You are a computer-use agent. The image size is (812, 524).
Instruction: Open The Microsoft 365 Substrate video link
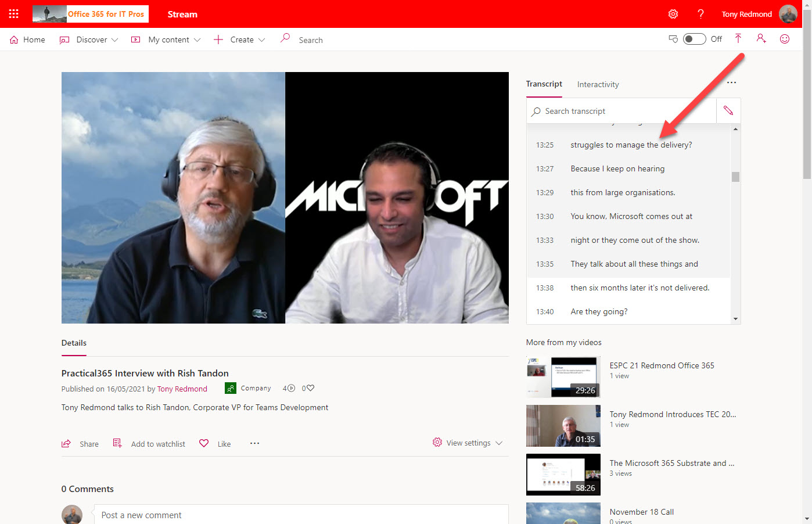pyautogui.click(x=672, y=463)
